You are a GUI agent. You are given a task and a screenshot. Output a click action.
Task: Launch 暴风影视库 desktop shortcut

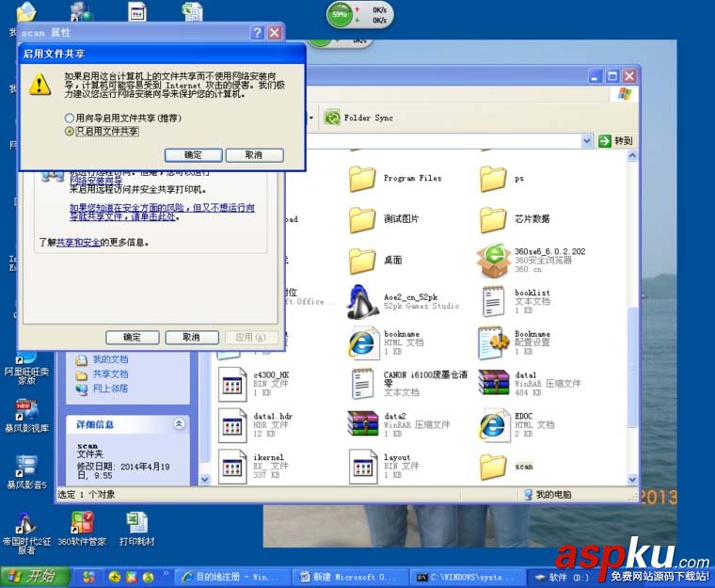click(26, 416)
